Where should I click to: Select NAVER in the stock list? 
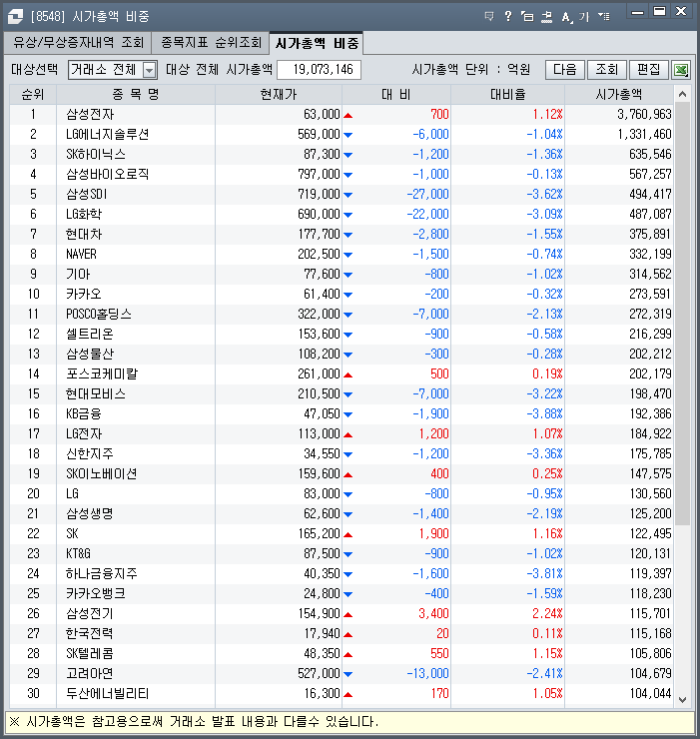[81, 254]
